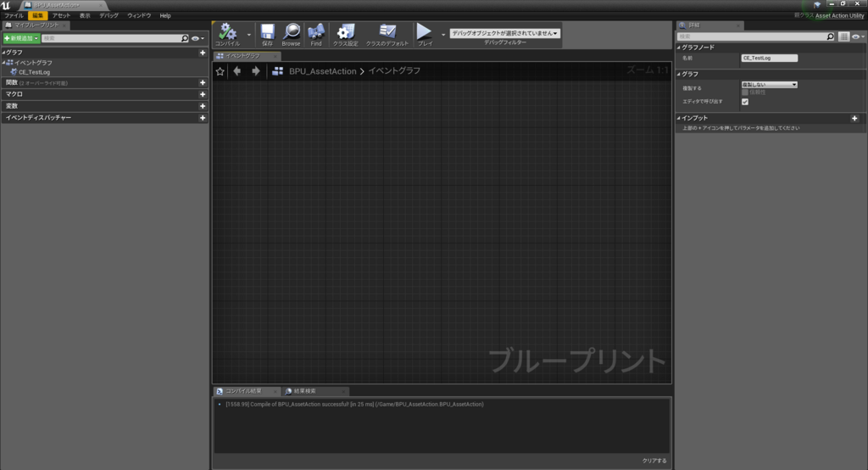868x470 pixels.
Task: Save the blueprint with the Save icon
Action: [x=267, y=35]
